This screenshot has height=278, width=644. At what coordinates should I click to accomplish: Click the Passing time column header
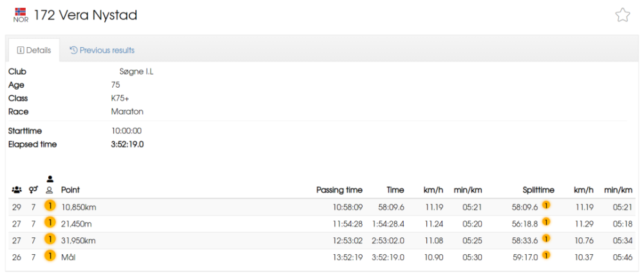339,190
